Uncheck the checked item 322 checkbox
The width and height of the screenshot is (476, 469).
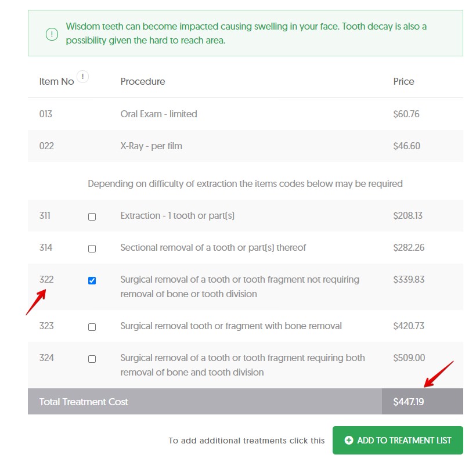92,280
